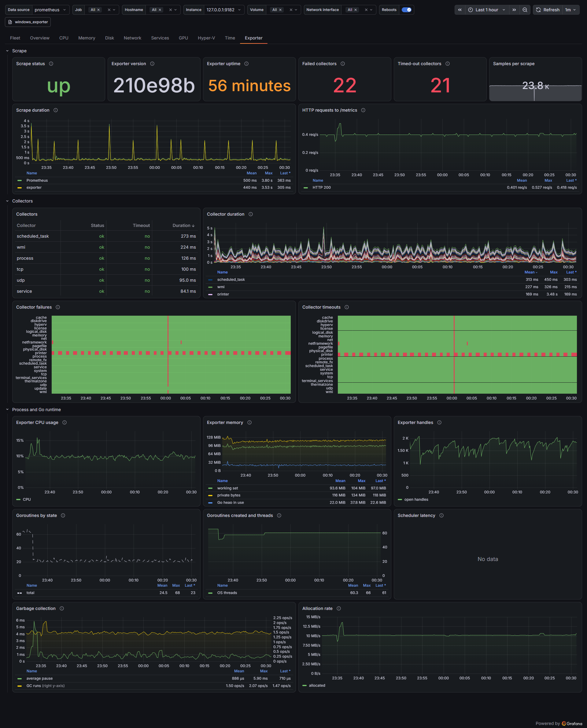Show info icon next to Goroutines by state
This screenshot has width=587, height=728.
click(63, 515)
